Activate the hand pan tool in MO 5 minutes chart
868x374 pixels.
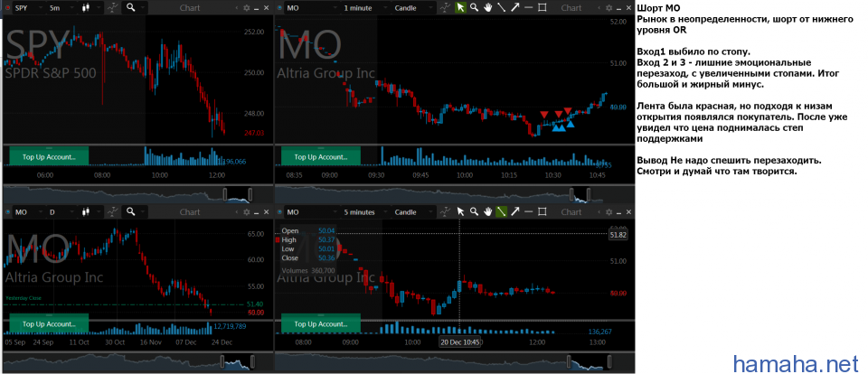click(487, 212)
